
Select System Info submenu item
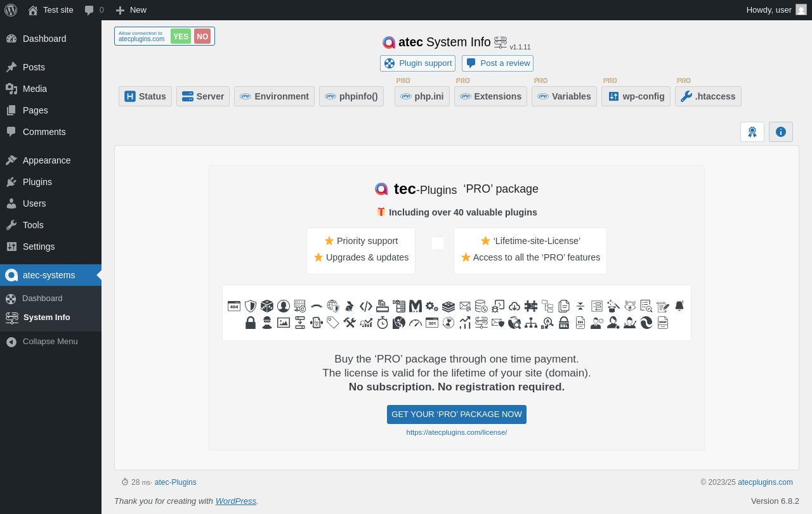[x=51, y=318]
